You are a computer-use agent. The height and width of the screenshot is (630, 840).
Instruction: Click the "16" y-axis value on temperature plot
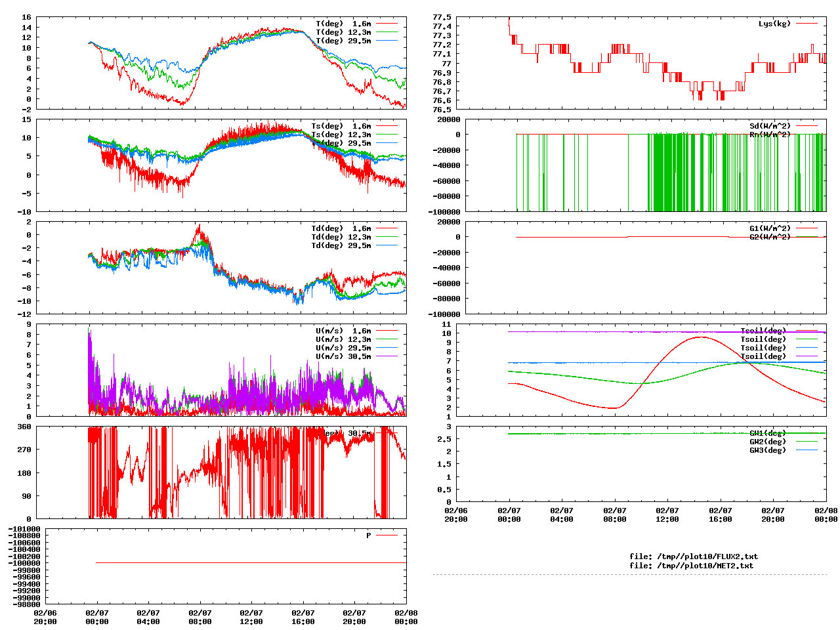pos(26,17)
